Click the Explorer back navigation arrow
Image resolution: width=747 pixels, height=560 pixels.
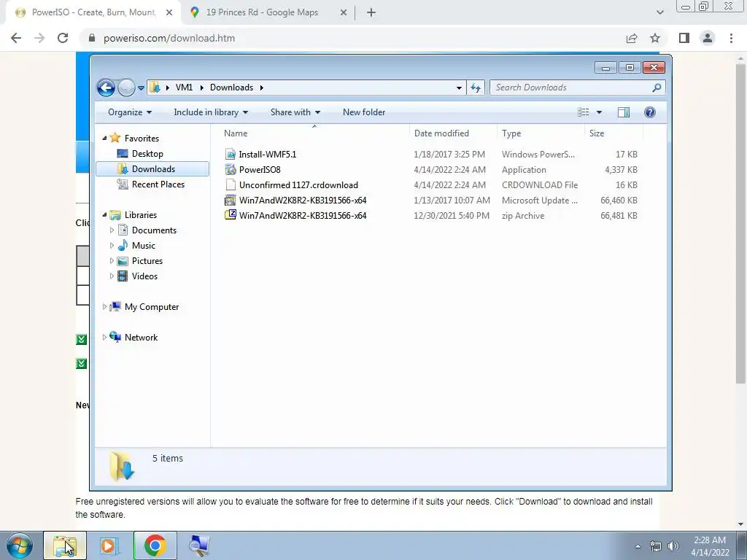click(x=106, y=87)
